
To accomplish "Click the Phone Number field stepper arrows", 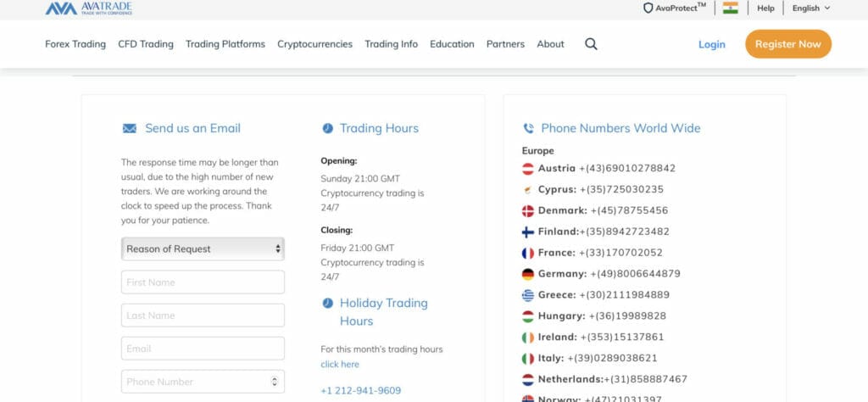I will pyautogui.click(x=275, y=382).
